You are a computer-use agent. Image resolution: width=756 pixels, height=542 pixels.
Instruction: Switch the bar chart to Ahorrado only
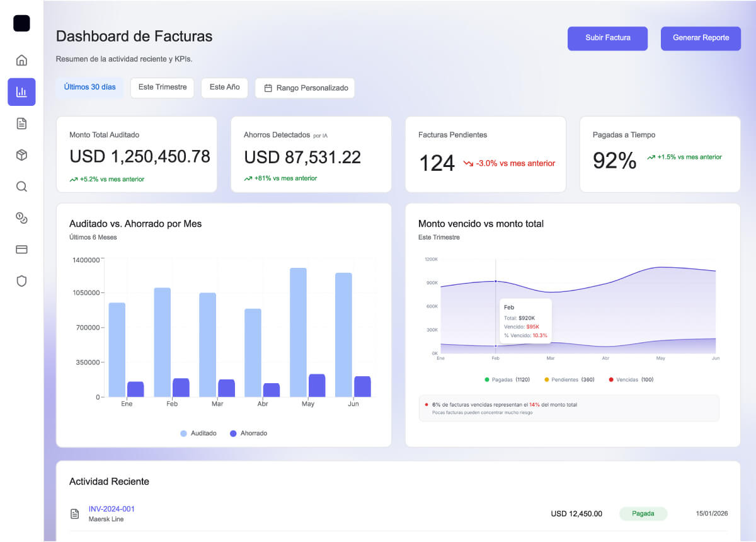(249, 433)
